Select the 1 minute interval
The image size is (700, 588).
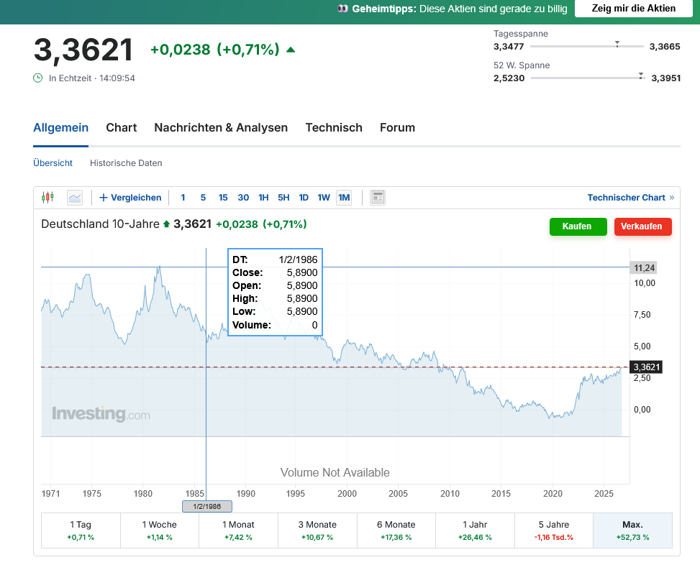tap(183, 198)
